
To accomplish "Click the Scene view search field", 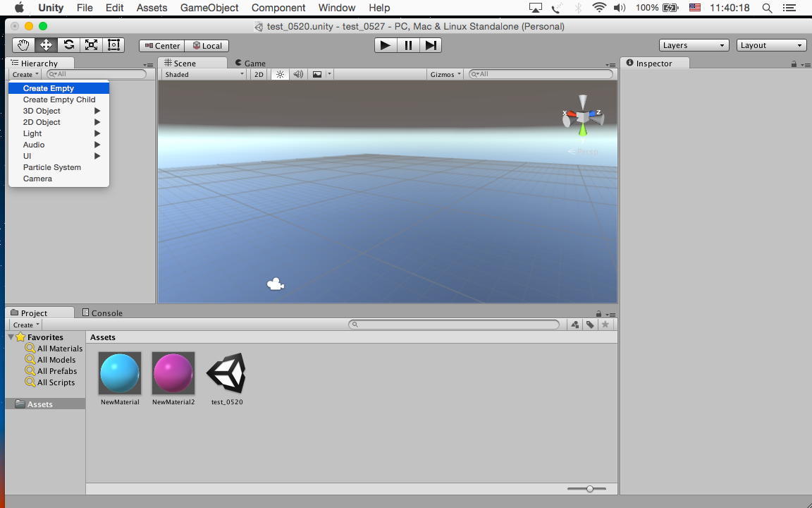I will click(x=540, y=74).
